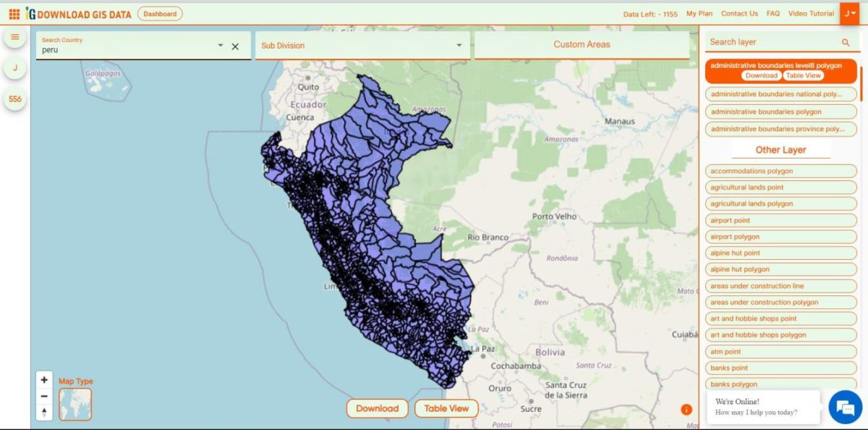Open Table View for administrative boundaries level8 polygon
Image resolution: width=868 pixels, height=430 pixels.
pos(805,75)
